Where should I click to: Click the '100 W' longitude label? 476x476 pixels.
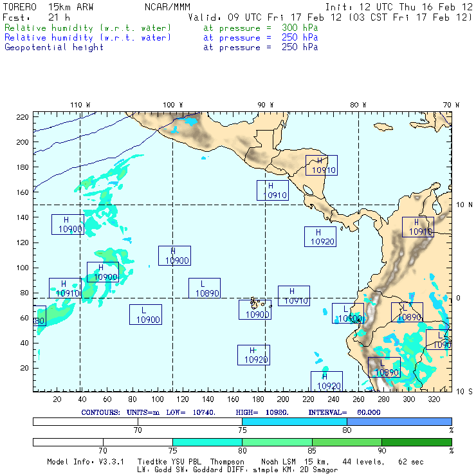(173, 105)
